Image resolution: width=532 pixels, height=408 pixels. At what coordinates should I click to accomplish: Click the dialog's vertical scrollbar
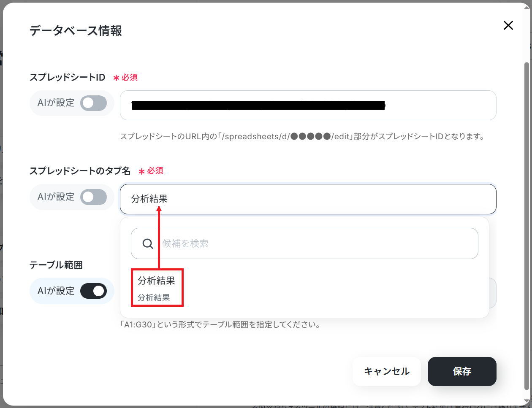[x=527, y=226]
